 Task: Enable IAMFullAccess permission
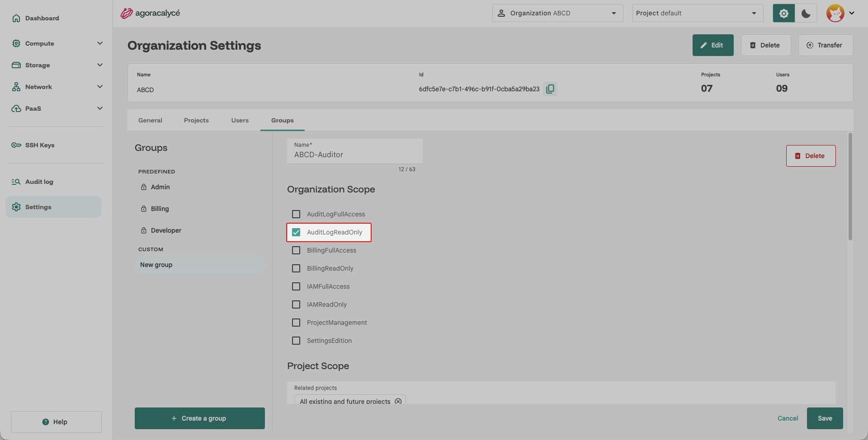point(296,286)
